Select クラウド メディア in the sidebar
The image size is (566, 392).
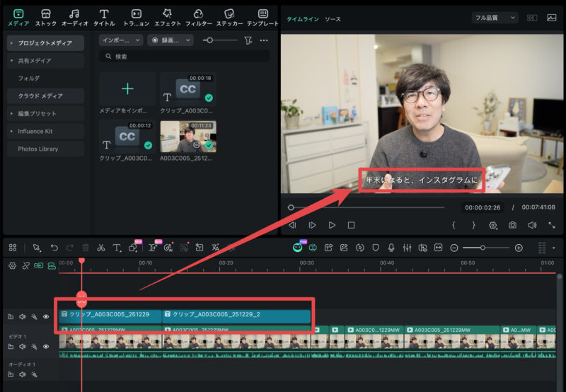[x=40, y=96]
